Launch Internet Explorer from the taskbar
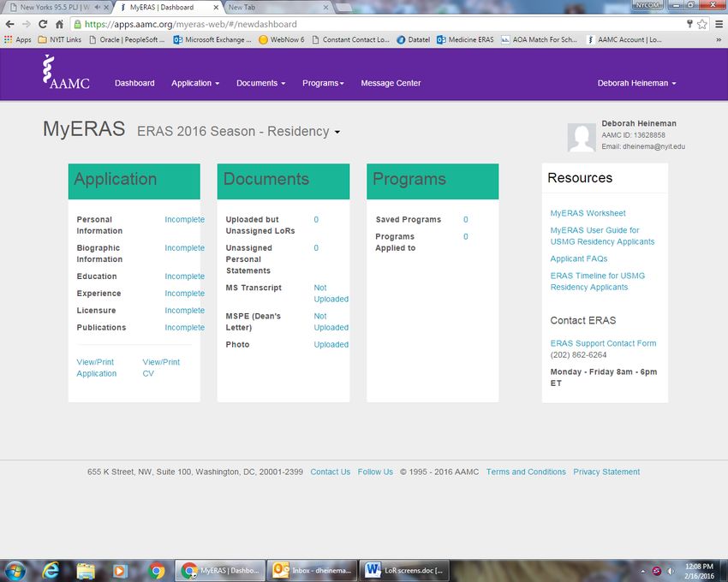This screenshot has width=728, height=582. (51, 570)
